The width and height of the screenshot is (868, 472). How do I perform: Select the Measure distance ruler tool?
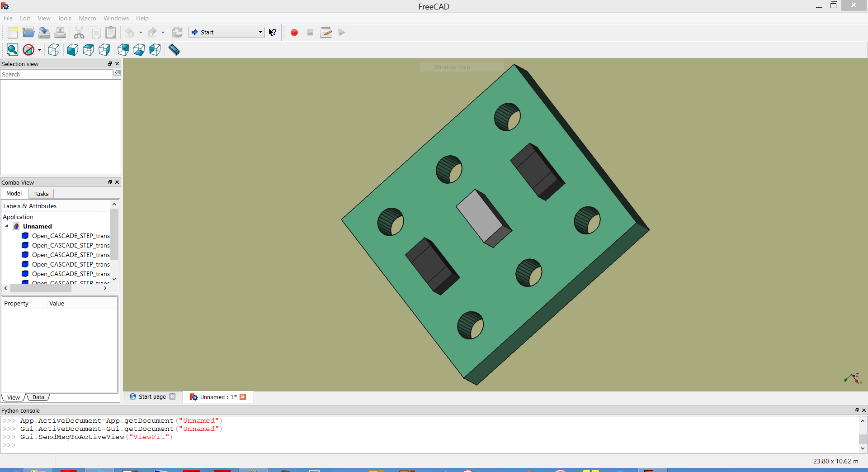click(174, 50)
